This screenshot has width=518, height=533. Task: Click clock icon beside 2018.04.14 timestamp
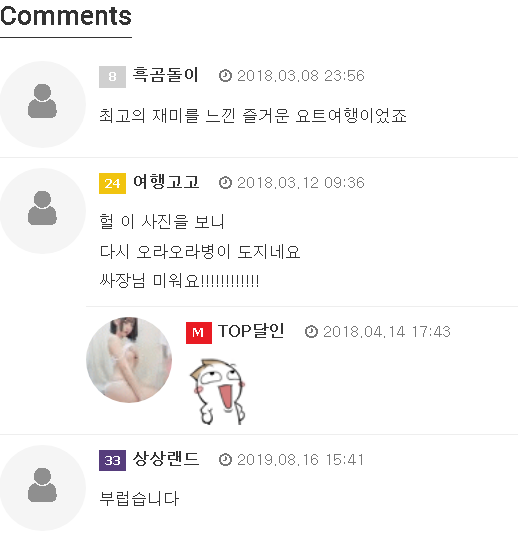tap(311, 332)
